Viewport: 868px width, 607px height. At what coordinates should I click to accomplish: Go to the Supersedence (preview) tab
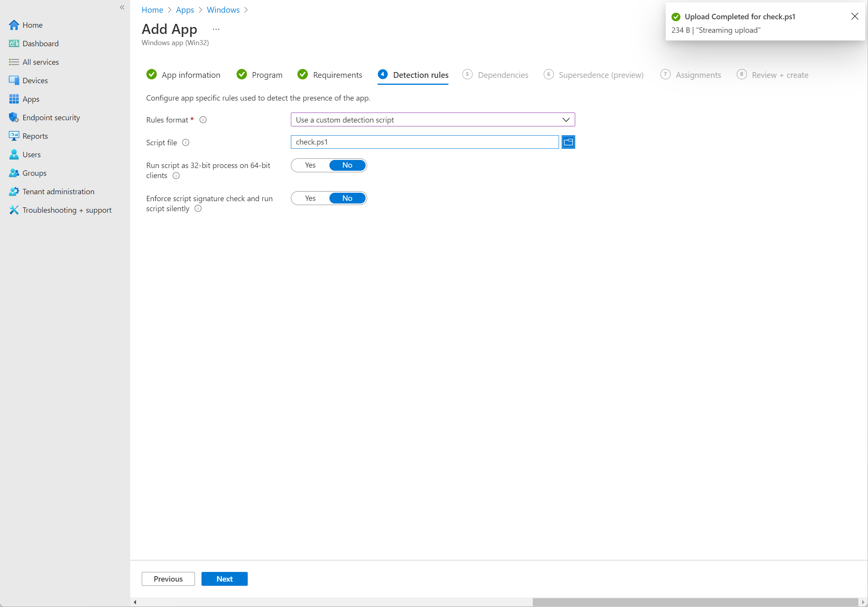(x=594, y=75)
